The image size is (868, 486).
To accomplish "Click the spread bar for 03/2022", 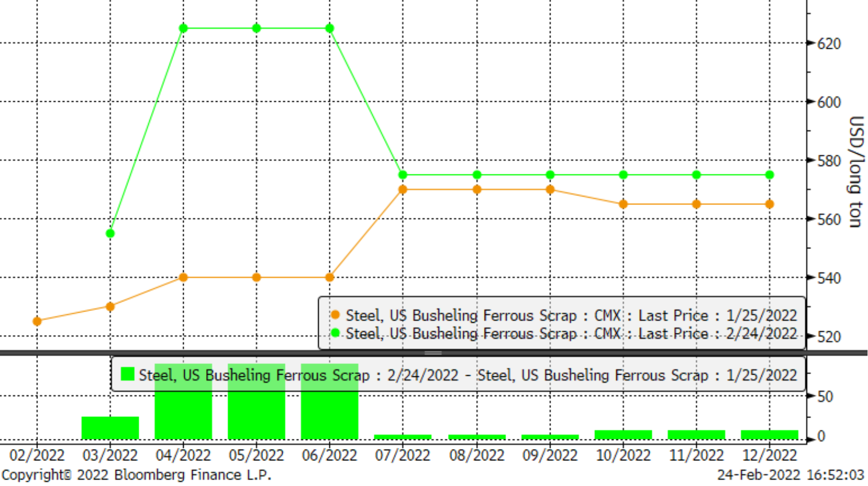I will [110, 428].
